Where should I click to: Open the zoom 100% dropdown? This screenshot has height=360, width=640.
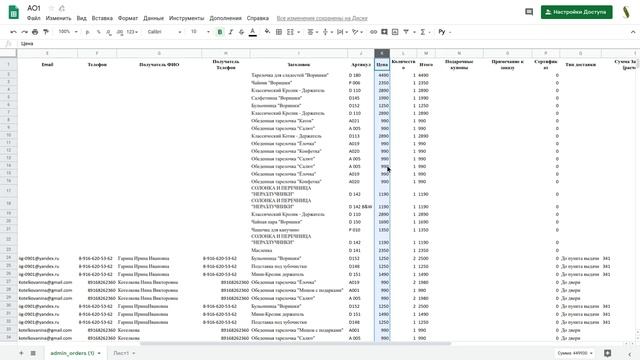pos(68,32)
